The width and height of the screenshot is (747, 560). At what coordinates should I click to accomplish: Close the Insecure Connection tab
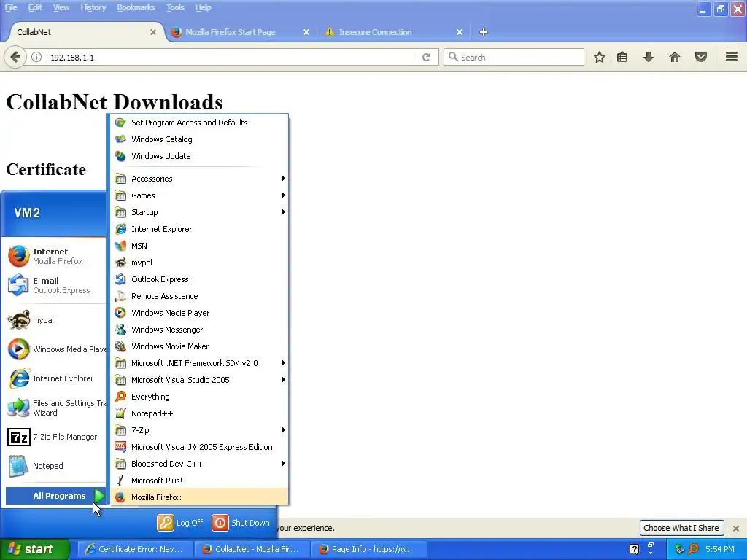(x=460, y=32)
